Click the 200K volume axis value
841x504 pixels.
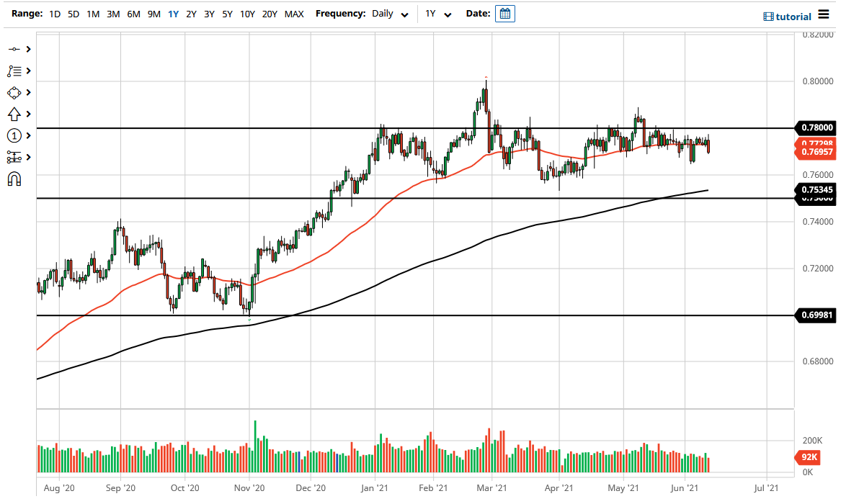(x=812, y=440)
